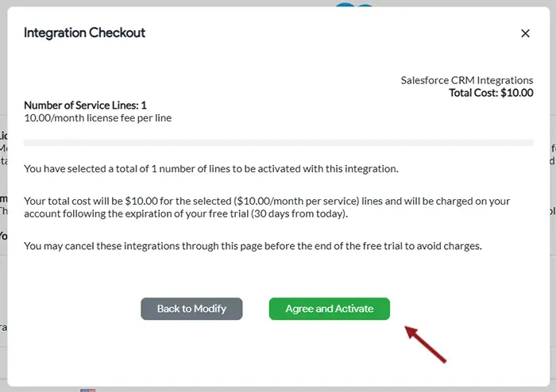Close the Integration Checkout dialog

click(524, 33)
